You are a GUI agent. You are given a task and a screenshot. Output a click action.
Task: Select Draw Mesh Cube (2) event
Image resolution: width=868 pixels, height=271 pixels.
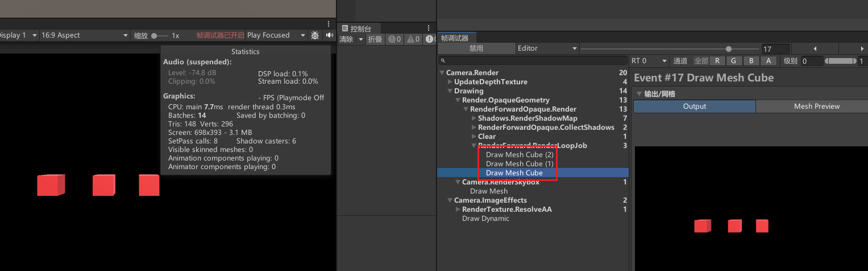point(519,155)
